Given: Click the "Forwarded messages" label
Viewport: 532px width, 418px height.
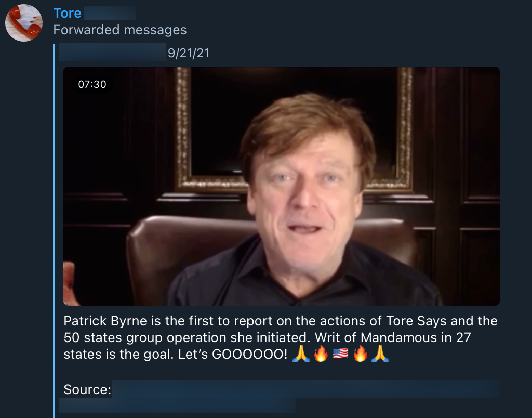Looking at the screenshot, I should [x=119, y=30].
